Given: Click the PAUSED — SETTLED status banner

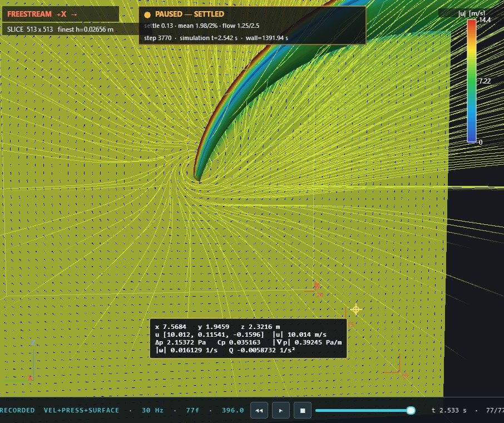Looking at the screenshot, I should point(253,25).
